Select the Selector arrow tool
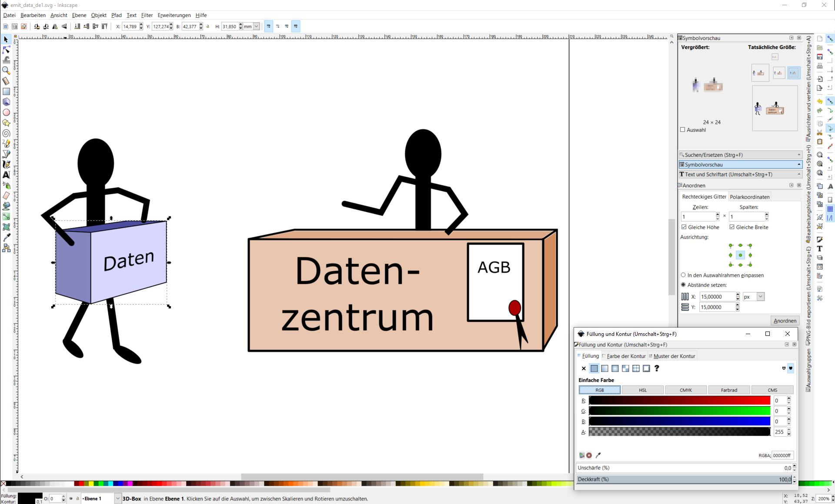The image size is (835, 504). pyautogui.click(x=6, y=40)
